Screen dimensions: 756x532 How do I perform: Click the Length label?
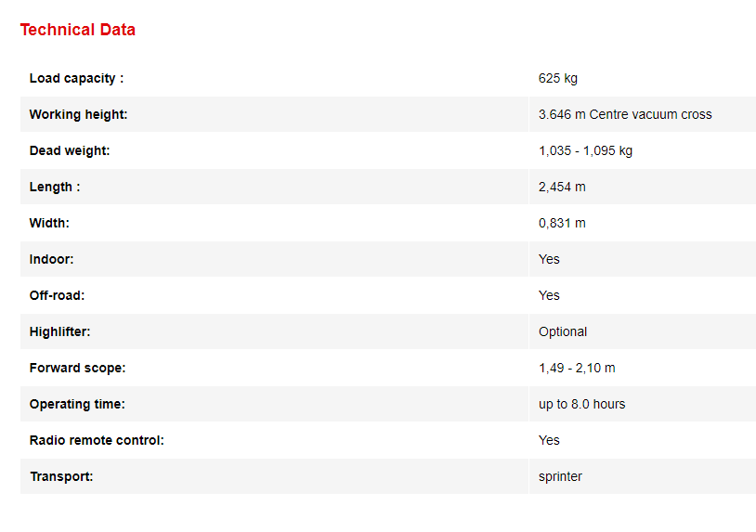click(x=55, y=188)
